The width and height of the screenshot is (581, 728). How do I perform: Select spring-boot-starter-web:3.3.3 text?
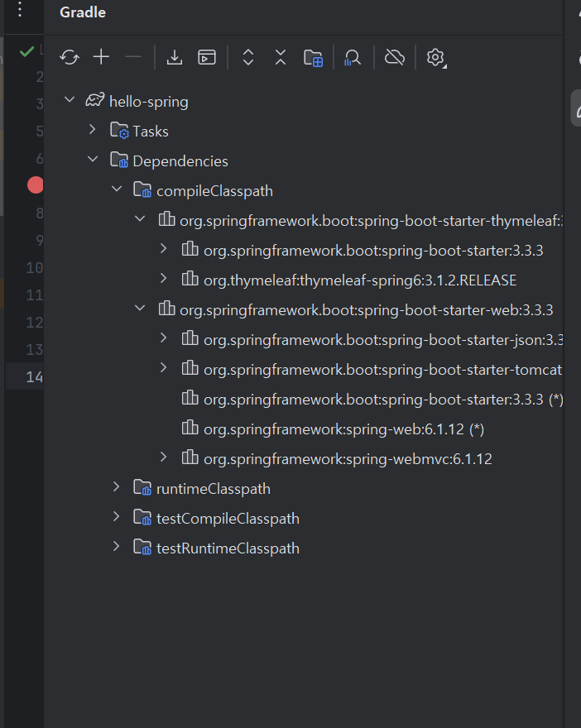tap(367, 309)
